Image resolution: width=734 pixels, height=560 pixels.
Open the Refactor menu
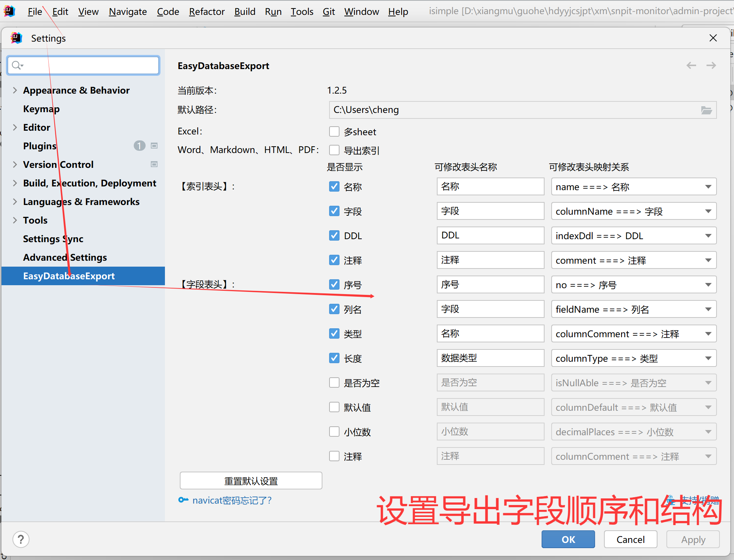tap(207, 12)
